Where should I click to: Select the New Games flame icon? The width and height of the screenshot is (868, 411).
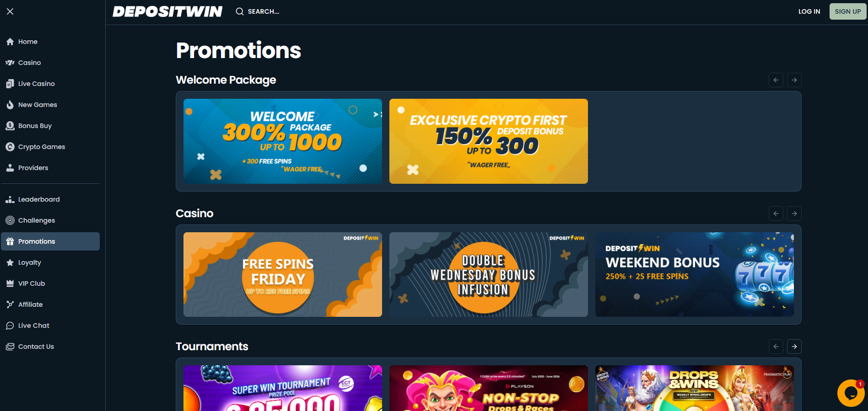point(10,105)
